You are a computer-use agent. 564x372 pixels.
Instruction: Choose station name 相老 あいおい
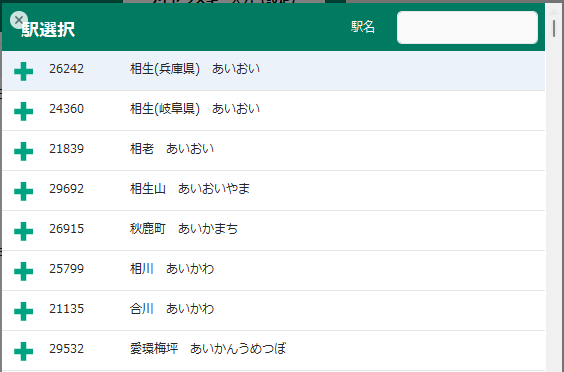(172, 149)
